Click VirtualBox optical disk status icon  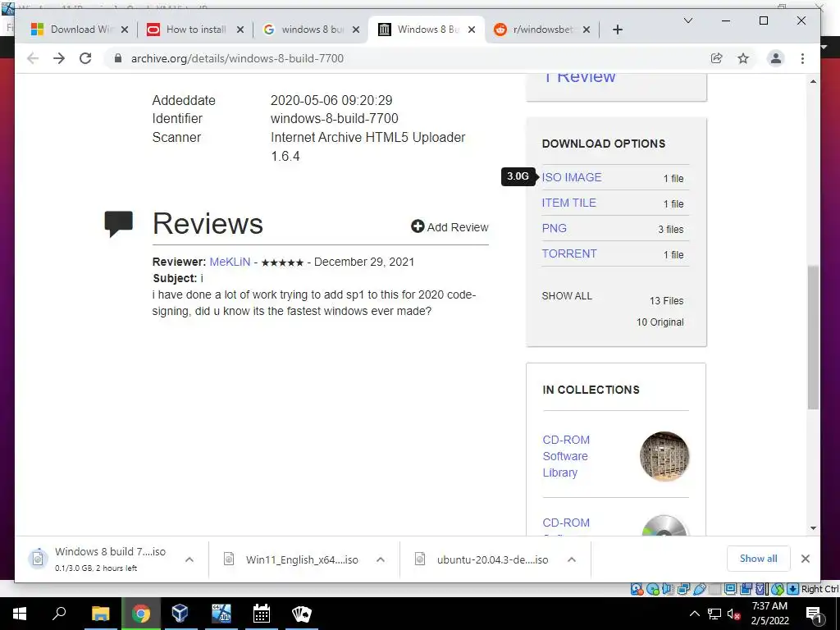click(x=652, y=589)
